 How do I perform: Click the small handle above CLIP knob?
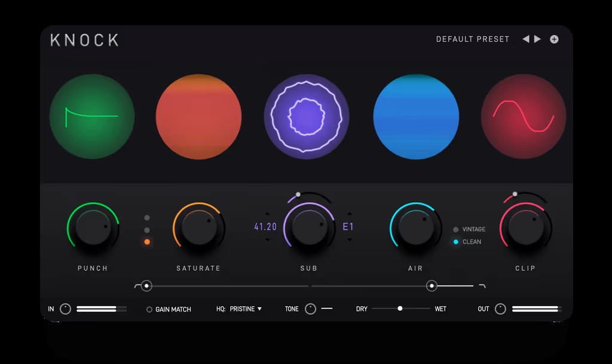pos(515,194)
